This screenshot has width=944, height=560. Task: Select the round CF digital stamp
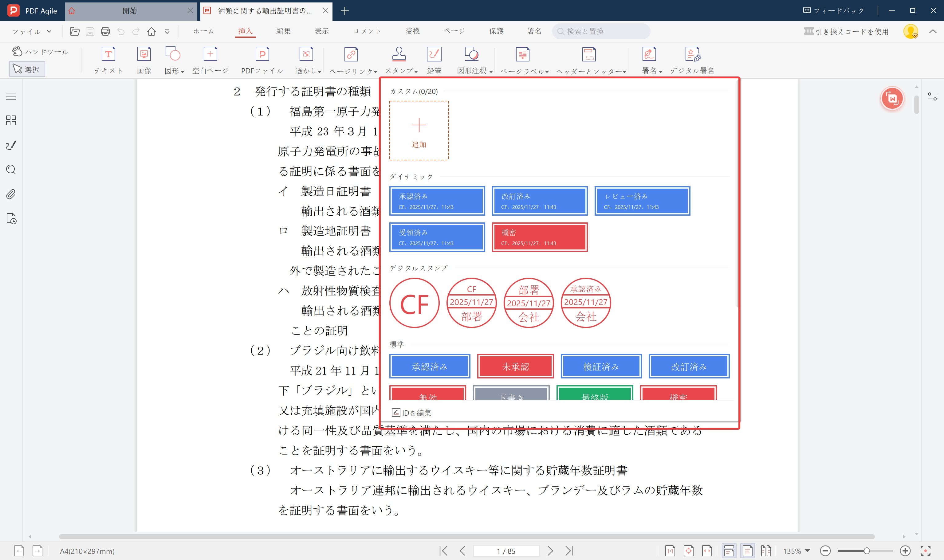tap(415, 303)
